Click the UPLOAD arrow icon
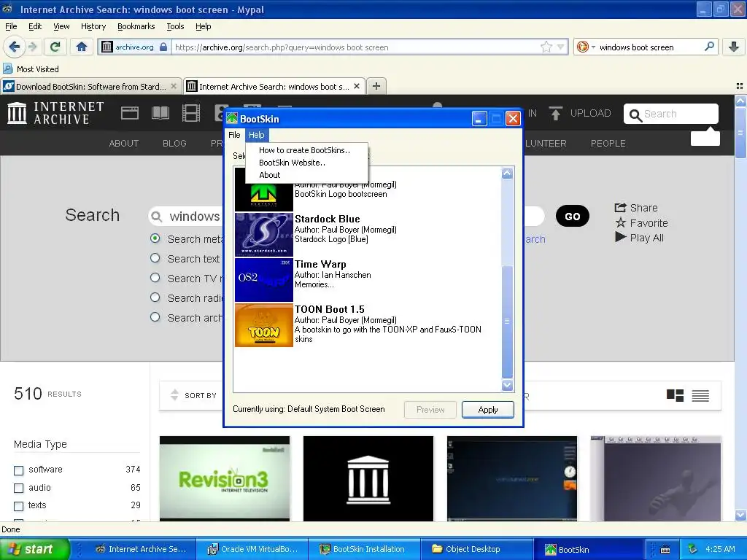 (555, 113)
